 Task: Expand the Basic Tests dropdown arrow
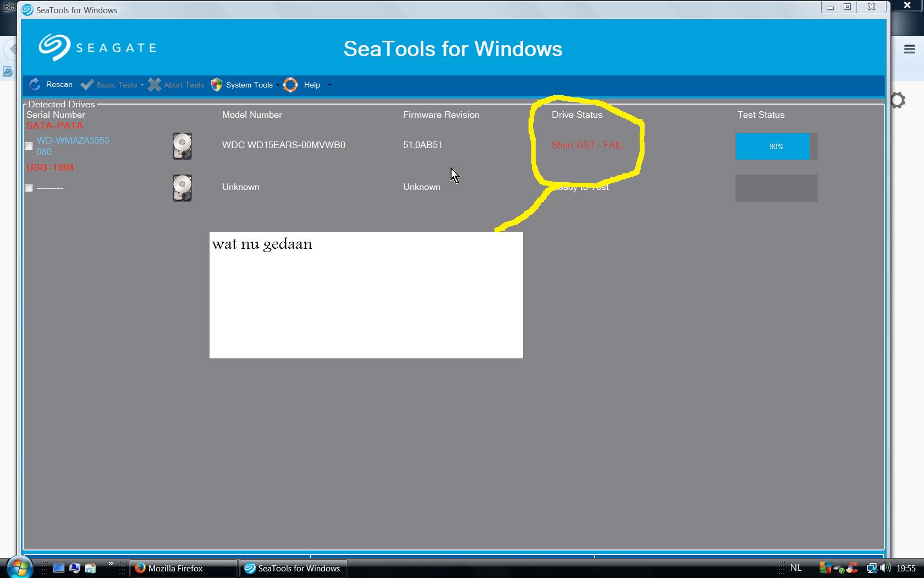(142, 85)
